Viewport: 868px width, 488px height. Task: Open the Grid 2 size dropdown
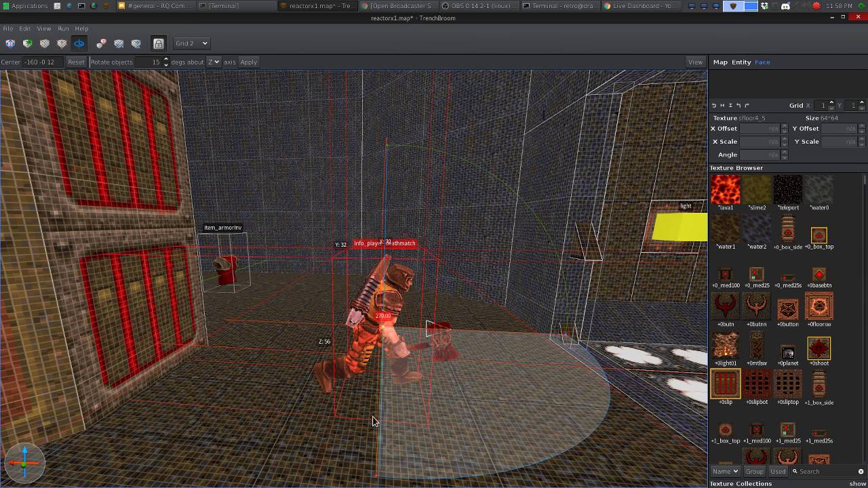pos(191,43)
